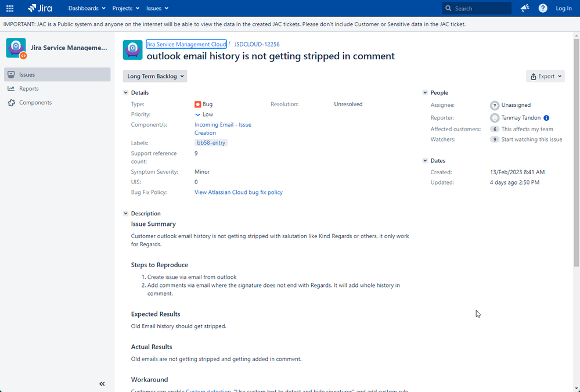
Task: Click the Reports chart icon
Action: click(12, 88)
